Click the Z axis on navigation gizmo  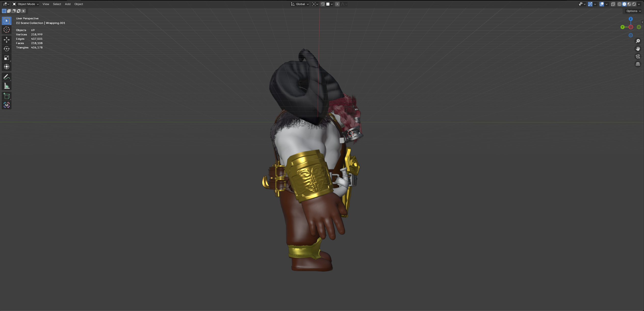pos(630,19)
